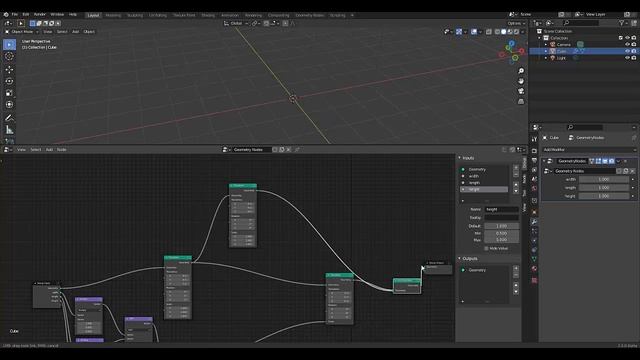Click the Blender logo menu icon
640x360 pixels.
point(6,15)
